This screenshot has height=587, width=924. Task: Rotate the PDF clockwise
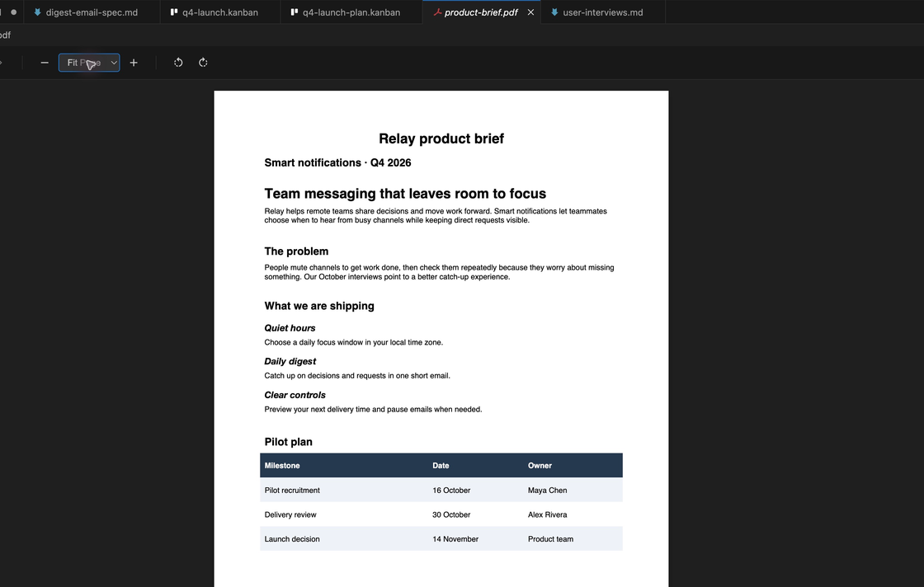203,63
